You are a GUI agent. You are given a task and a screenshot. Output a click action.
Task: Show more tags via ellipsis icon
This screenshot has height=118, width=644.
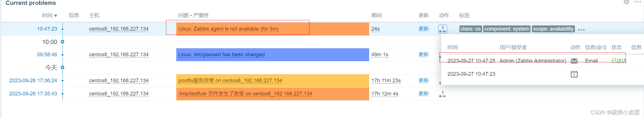pyautogui.click(x=581, y=30)
